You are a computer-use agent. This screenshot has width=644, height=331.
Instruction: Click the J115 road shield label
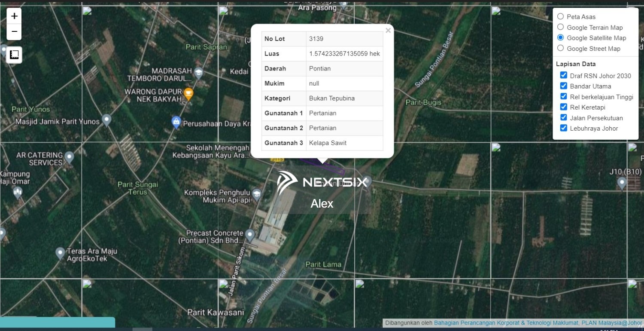click(x=277, y=159)
